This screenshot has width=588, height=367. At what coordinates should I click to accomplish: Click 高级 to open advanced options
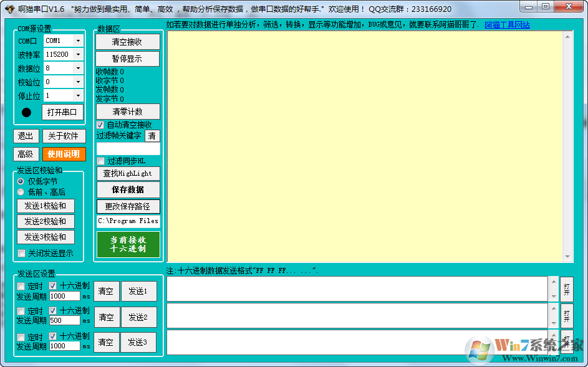26,153
